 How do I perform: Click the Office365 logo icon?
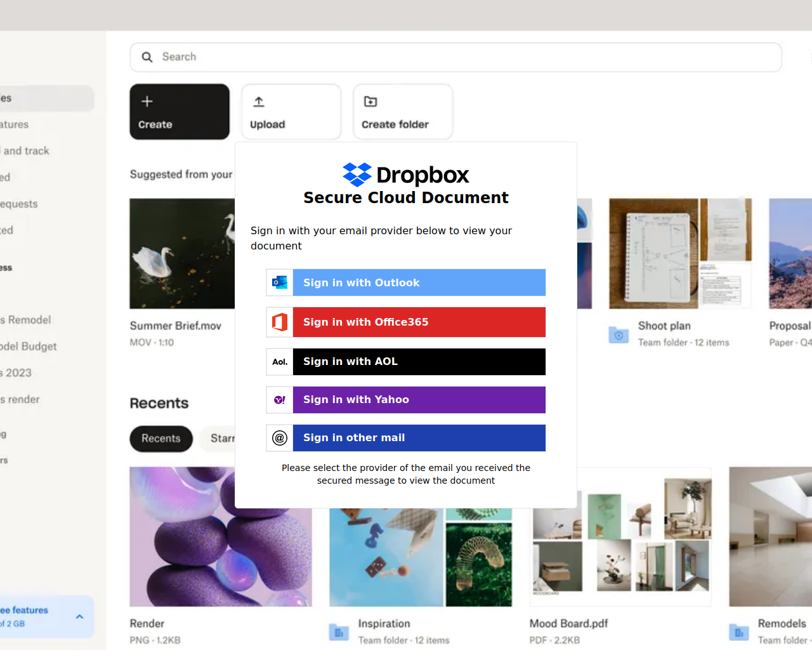point(280,322)
